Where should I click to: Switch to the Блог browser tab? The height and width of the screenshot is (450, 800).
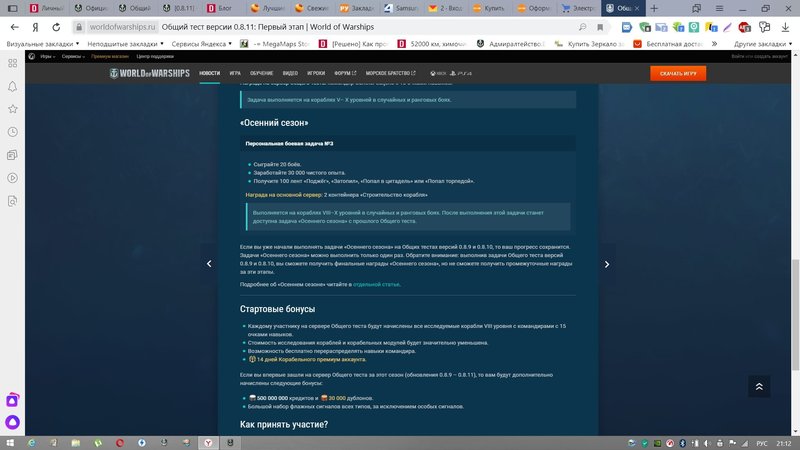click(223, 8)
